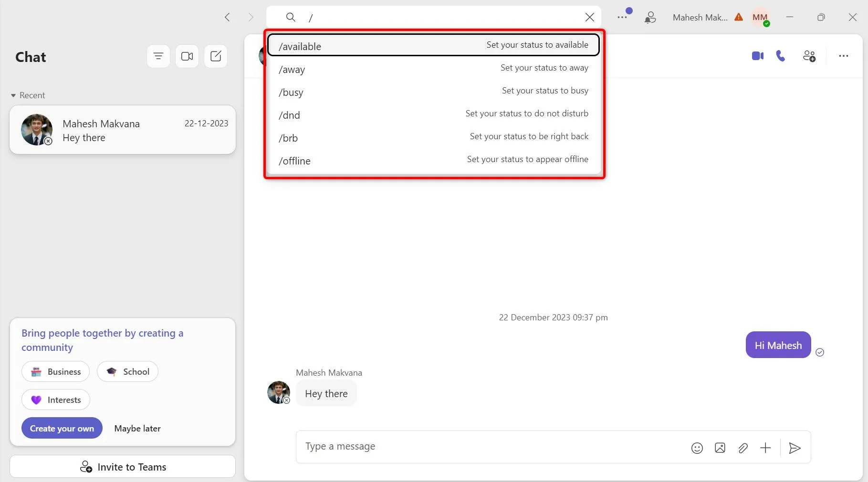Open more message actions with the plus icon
868x482 pixels.
(765, 448)
